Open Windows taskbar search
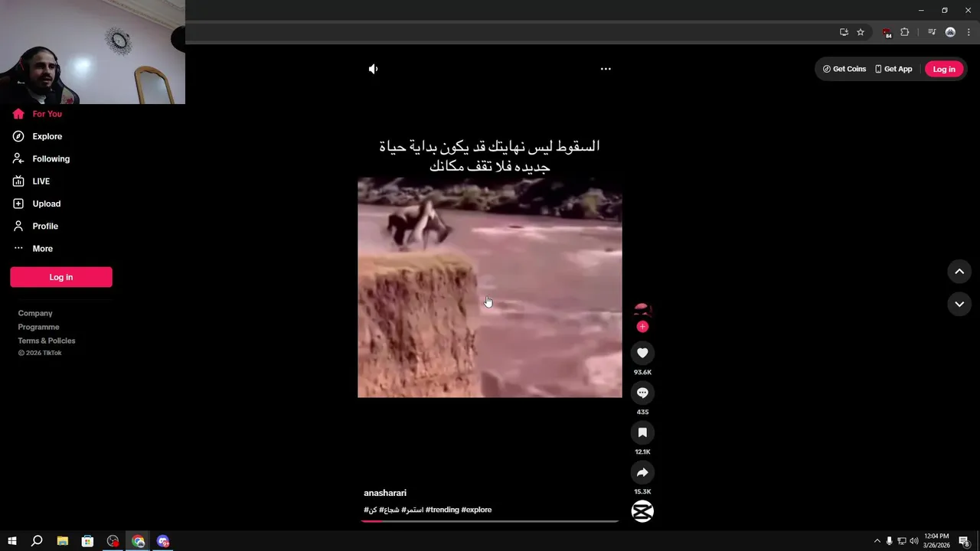 37,541
